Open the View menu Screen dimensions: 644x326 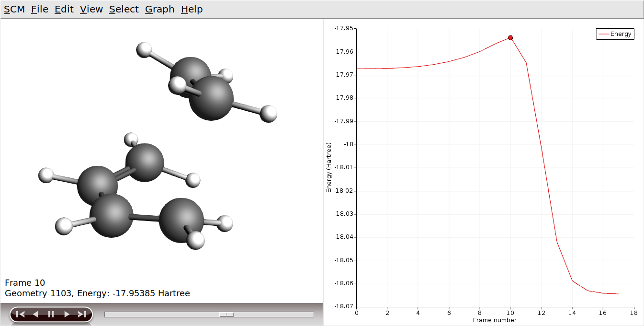(x=91, y=9)
